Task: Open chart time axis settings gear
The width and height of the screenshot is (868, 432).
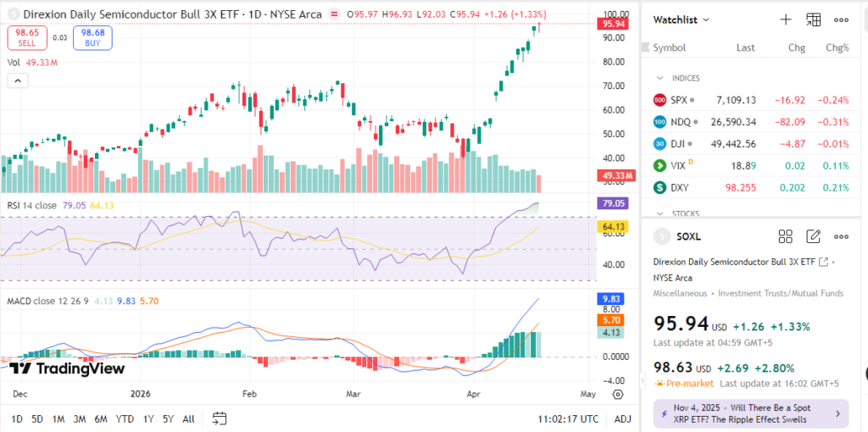Action: click(618, 394)
